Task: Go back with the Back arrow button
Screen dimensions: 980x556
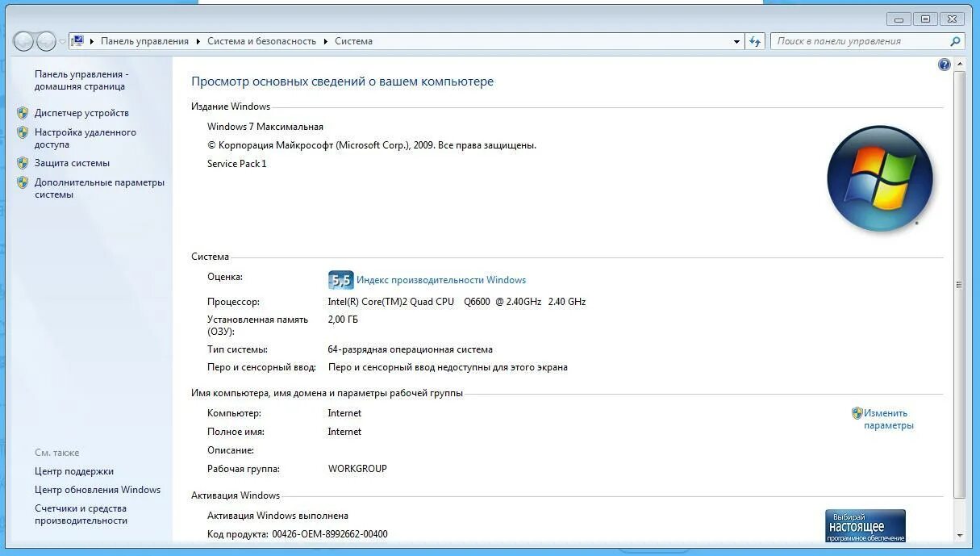Action: pyautogui.click(x=23, y=41)
